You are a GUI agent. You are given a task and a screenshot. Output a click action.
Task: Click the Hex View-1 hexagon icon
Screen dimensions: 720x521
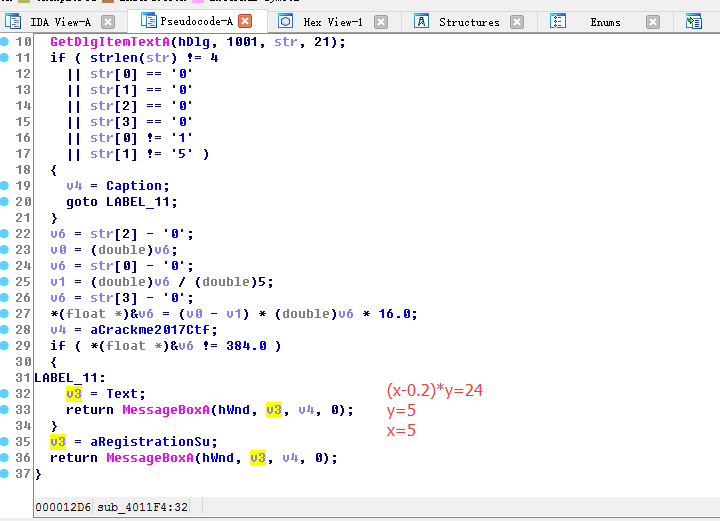pos(285,21)
